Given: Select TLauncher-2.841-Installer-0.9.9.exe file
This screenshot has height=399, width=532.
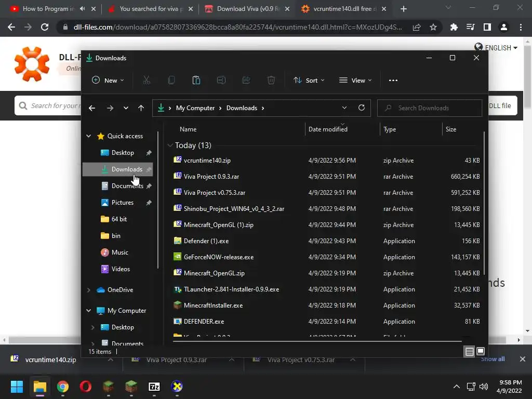Looking at the screenshot, I should pos(326,289).
